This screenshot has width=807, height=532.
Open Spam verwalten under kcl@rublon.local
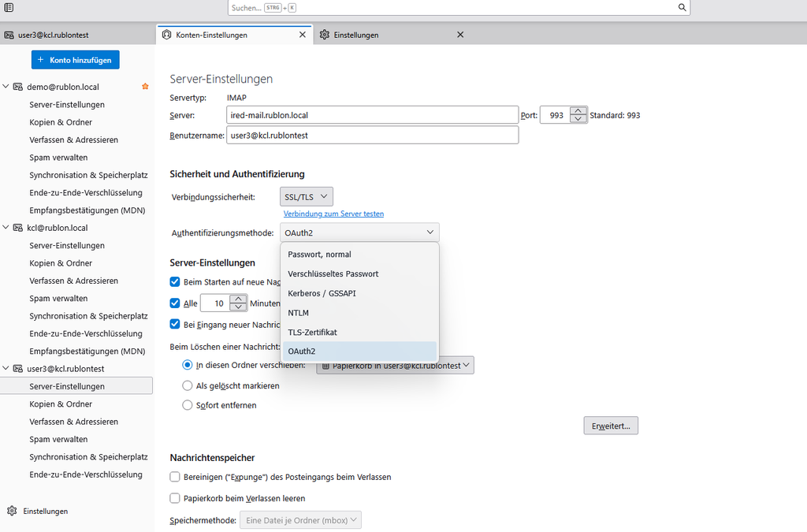pyautogui.click(x=58, y=298)
